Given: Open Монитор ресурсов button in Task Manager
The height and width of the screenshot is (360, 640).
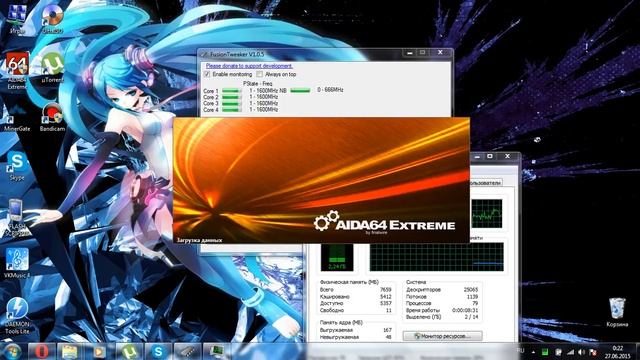Looking at the screenshot, I should [442, 336].
